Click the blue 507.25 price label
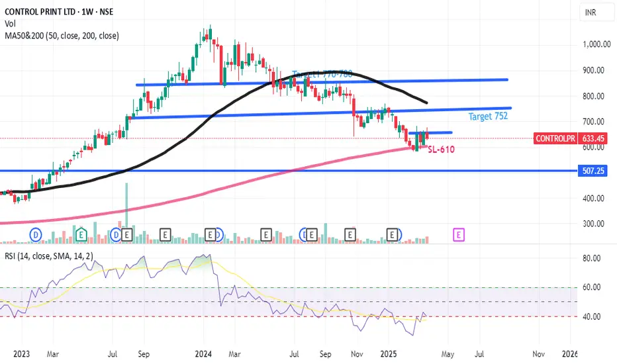This screenshot has height=364, width=617. click(x=593, y=171)
